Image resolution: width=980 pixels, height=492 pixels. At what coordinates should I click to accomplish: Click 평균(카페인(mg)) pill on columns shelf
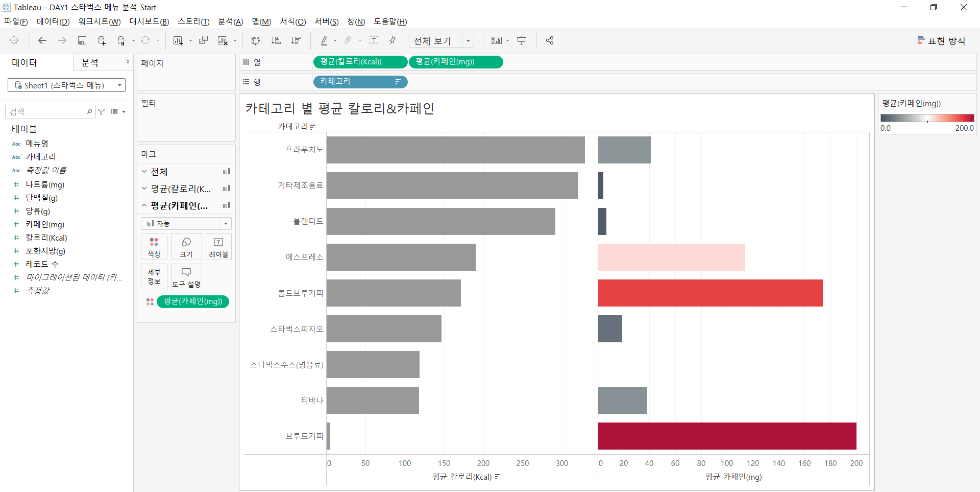[456, 62]
